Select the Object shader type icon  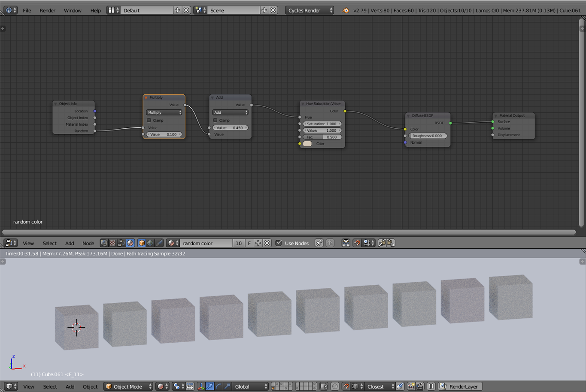click(142, 243)
